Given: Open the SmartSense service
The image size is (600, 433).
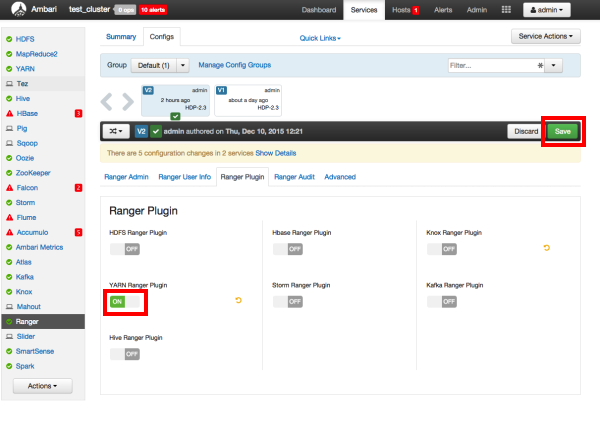Looking at the screenshot, I should click(35, 351).
